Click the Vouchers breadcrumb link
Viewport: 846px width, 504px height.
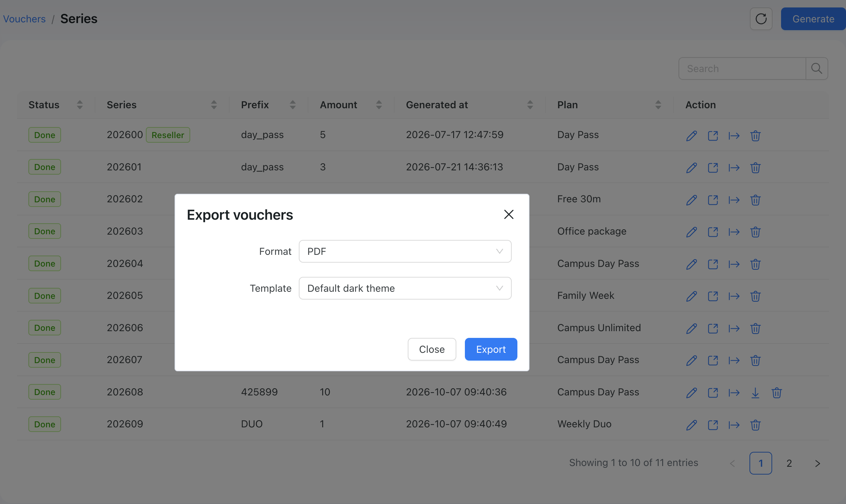click(24, 19)
